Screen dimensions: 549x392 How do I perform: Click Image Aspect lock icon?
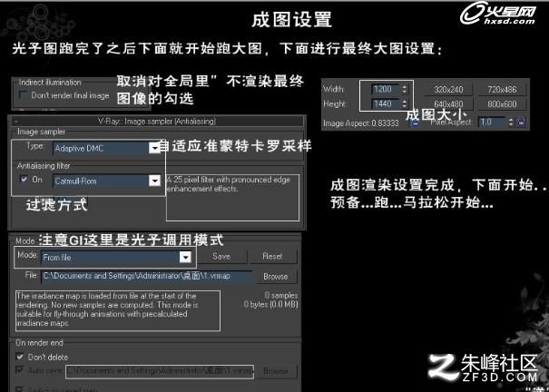point(415,122)
